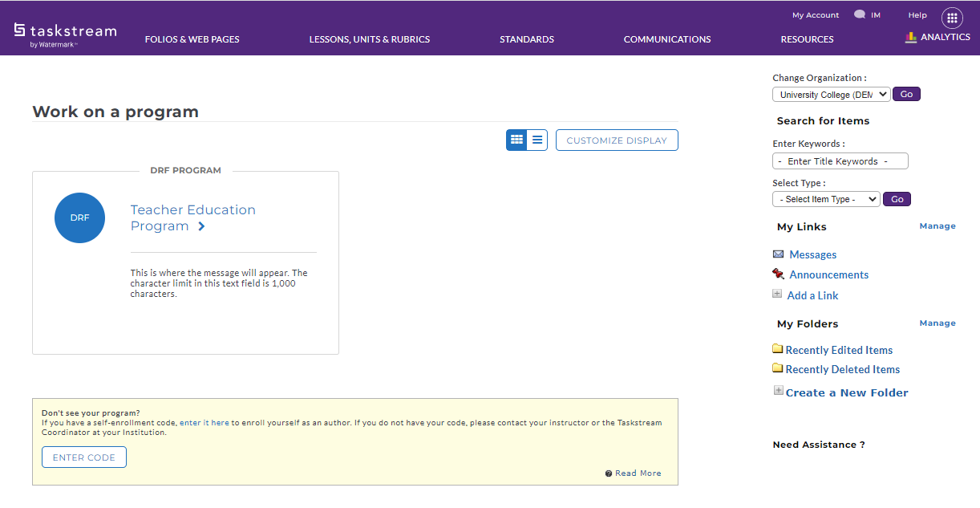Click the 'DRF PROGRAM' card label
Screen dimensions: 980x508
[x=185, y=170]
